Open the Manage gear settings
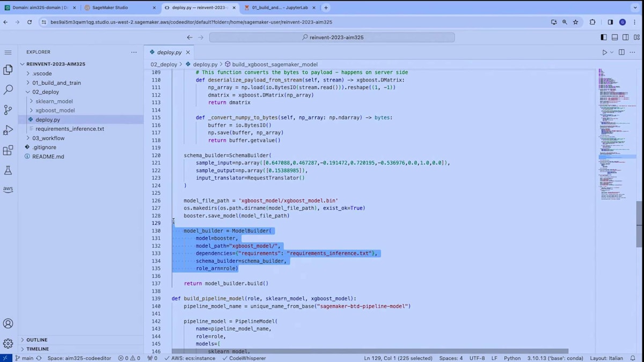This screenshot has height=362, width=644. 8,343
